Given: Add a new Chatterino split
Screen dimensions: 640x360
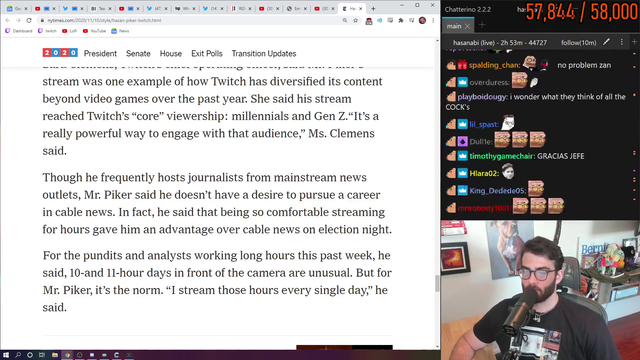Looking at the screenshot, I should [x=634, y=42].
